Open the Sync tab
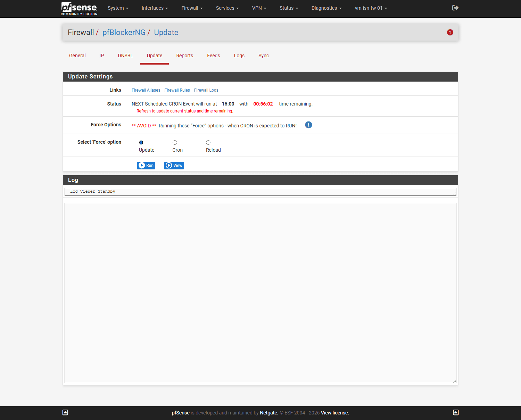 264,56
